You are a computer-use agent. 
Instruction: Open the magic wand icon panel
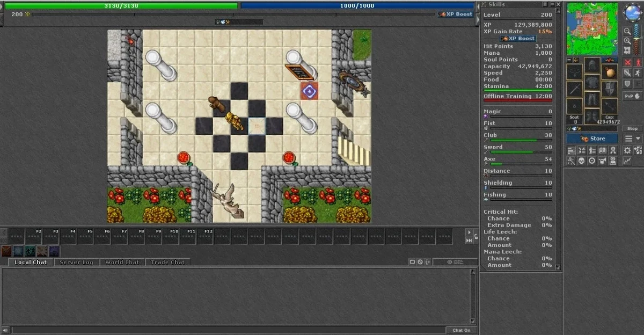(x=571, y=161)
